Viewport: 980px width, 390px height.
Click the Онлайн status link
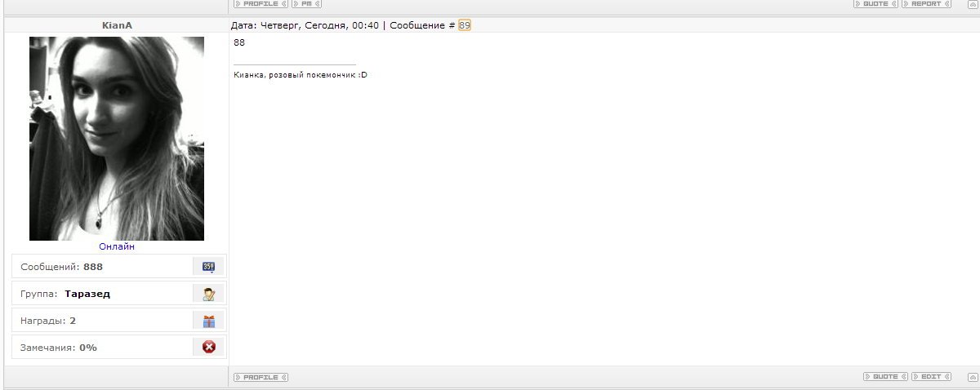tap(117, 246)
